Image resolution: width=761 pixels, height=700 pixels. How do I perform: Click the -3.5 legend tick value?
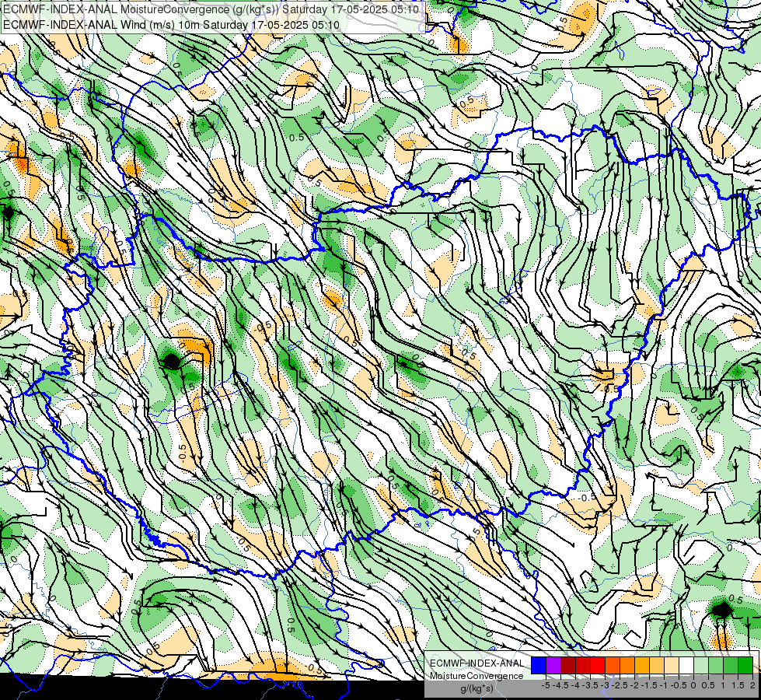pyautogui.click(x=590, y=685)
